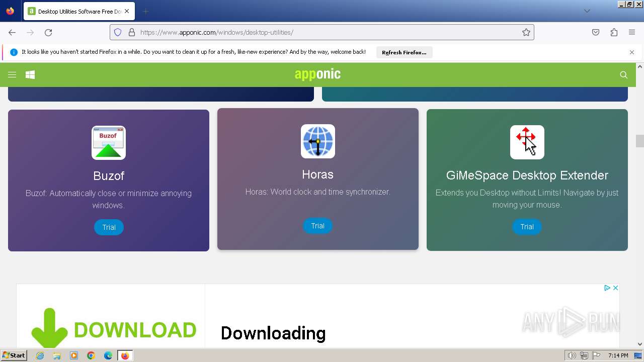Click the Refresh Firefox button
The image size is (644, 362).
point(404,52)
